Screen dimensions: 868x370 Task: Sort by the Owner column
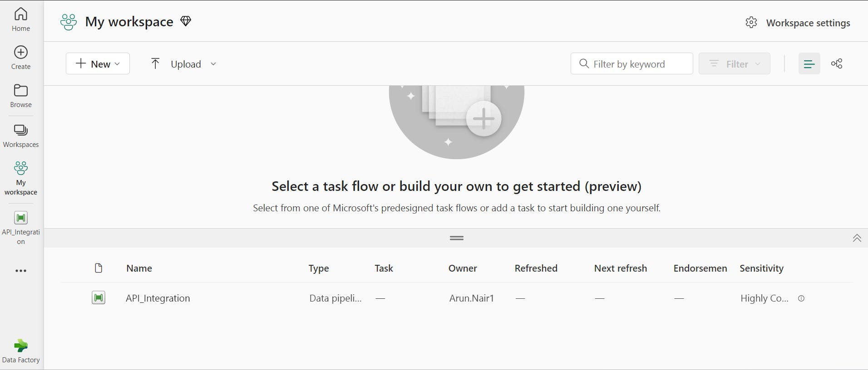point(463,268)
